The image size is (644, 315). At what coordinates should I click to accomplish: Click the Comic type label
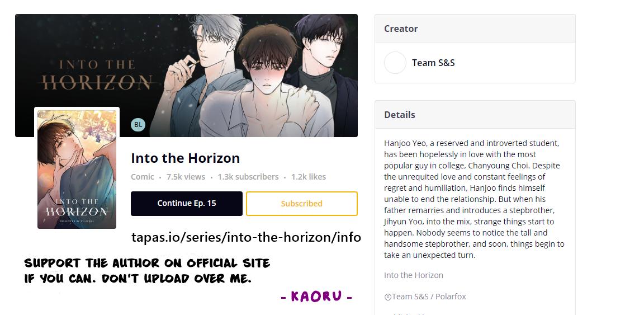143,177
